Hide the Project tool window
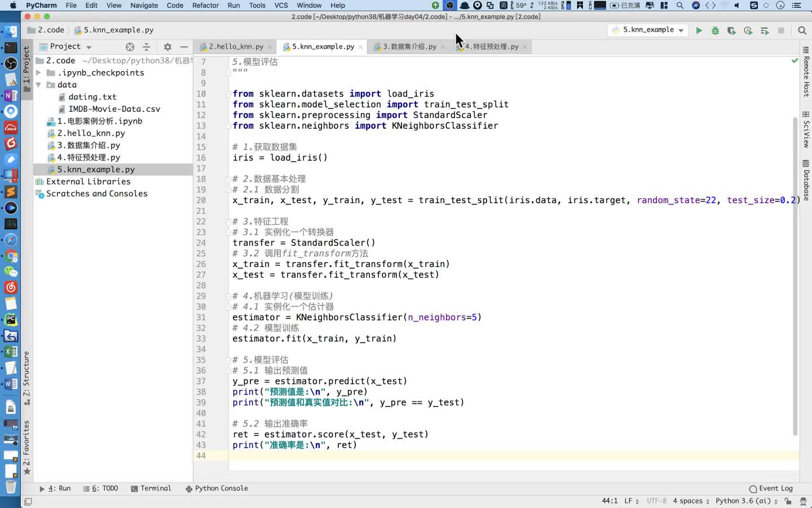The image size is (812, 508). 184,47
